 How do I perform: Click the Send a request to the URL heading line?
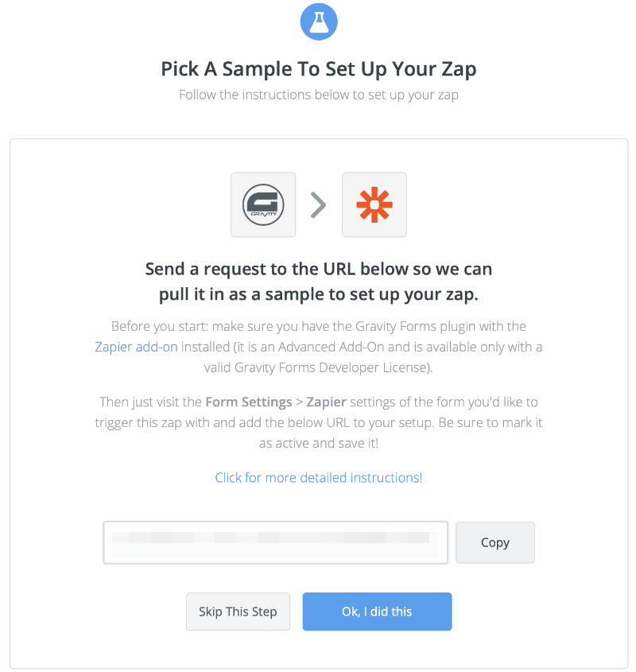click(x=319, y=269)
